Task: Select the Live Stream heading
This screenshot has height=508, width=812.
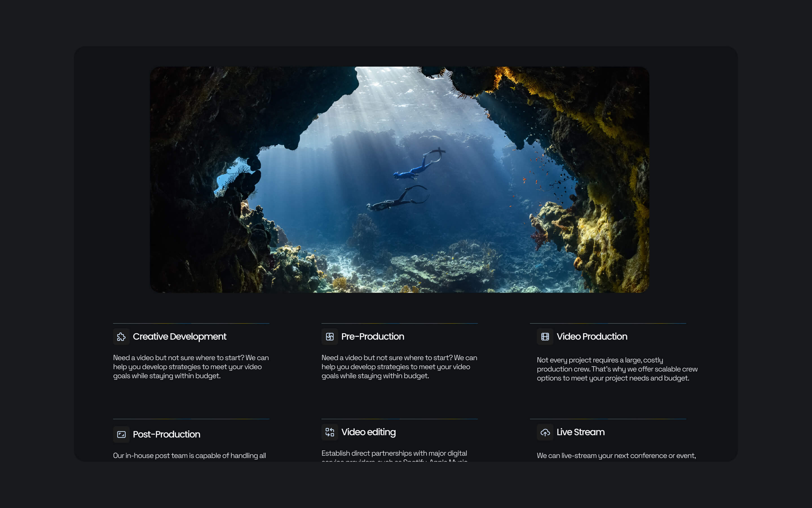Action: (581, 432)
